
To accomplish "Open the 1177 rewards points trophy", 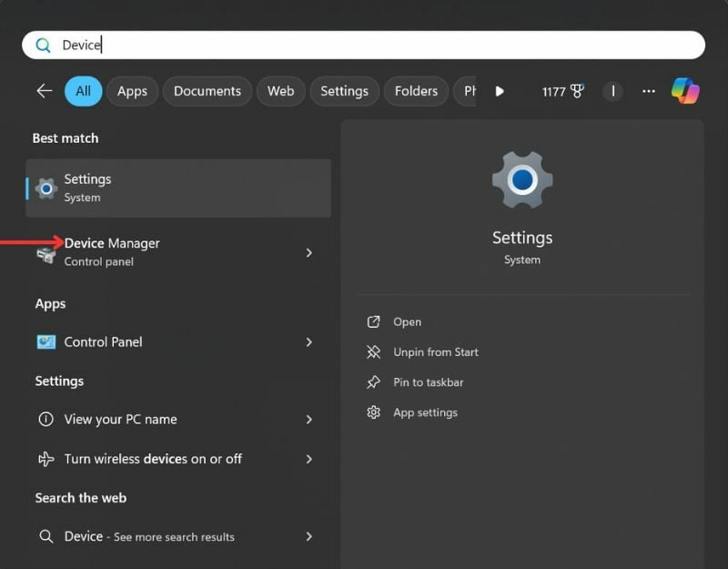I will click(x=562, y=91).
